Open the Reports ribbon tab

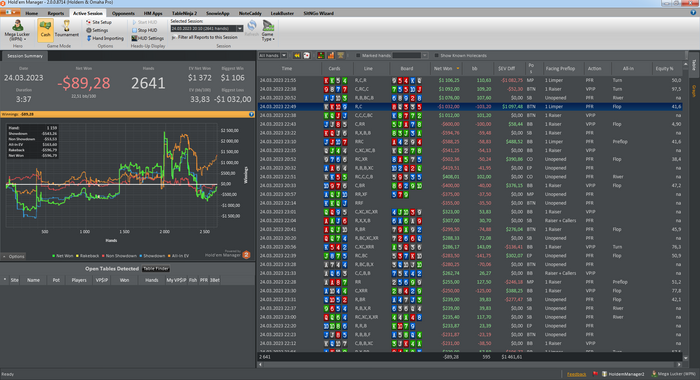[56, 13]
